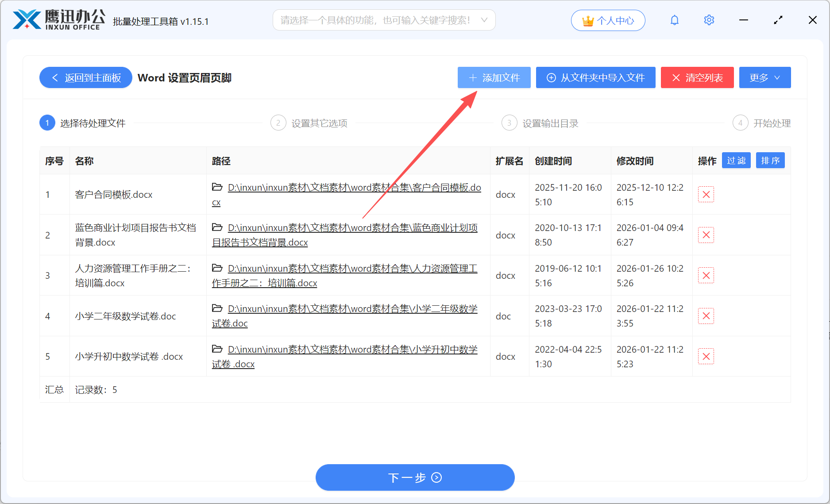Click 排序 button in table header

(x=770, y=161)
